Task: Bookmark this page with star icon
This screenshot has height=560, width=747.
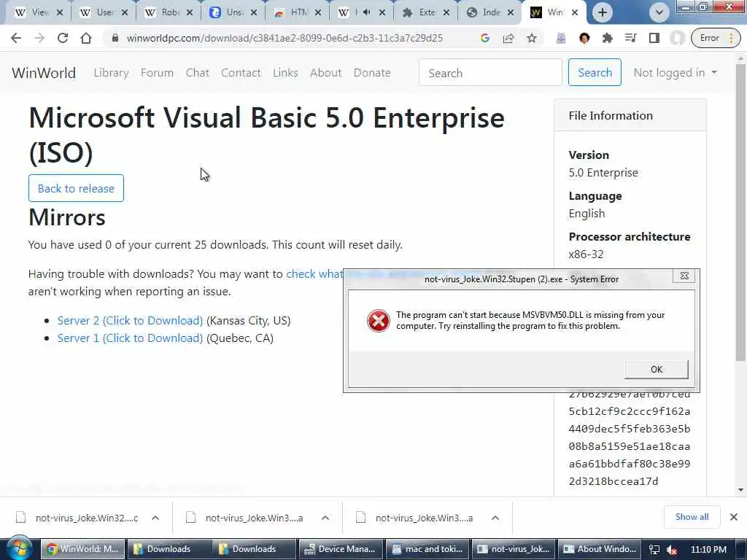Action: (532, 38)
